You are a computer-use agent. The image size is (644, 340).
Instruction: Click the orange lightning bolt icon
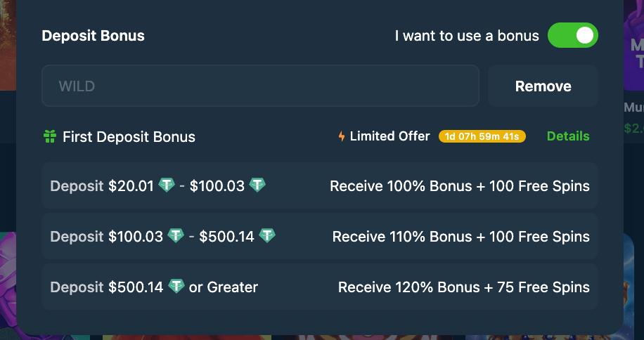(342, 136)
